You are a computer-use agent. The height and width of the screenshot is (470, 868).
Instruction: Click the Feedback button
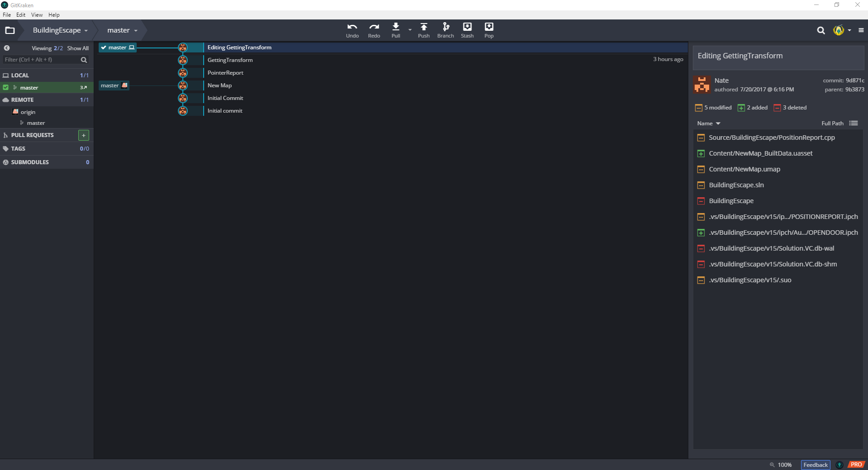click(x=816, y=465)
